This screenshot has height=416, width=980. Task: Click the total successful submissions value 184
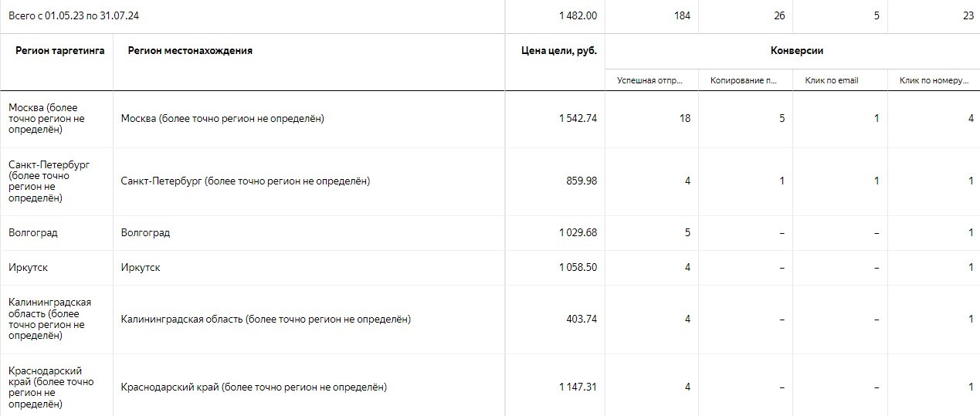click(x=682, y=15)
